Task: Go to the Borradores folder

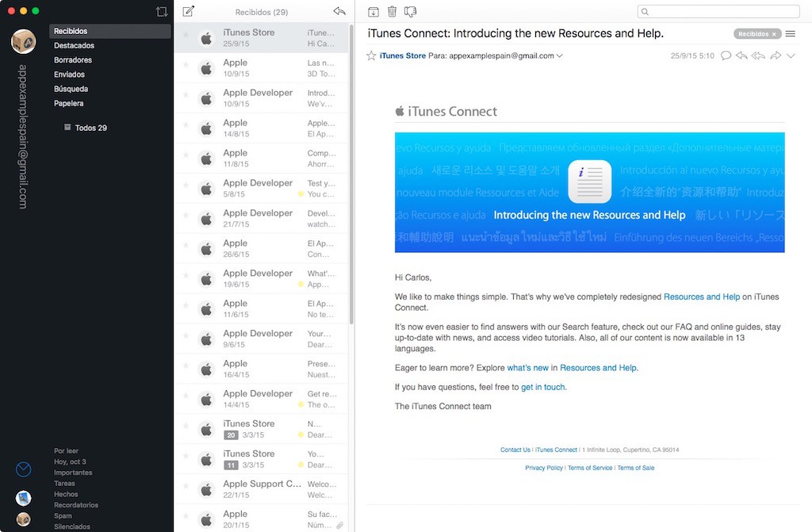Action: (73, 60)
